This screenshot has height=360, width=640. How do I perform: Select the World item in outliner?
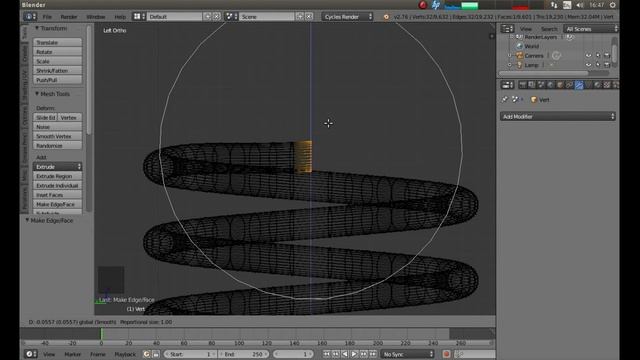531,46
